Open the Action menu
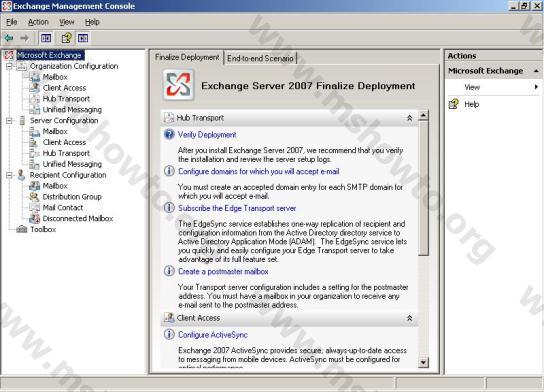 pyautogui.click(x=38, y=22)
